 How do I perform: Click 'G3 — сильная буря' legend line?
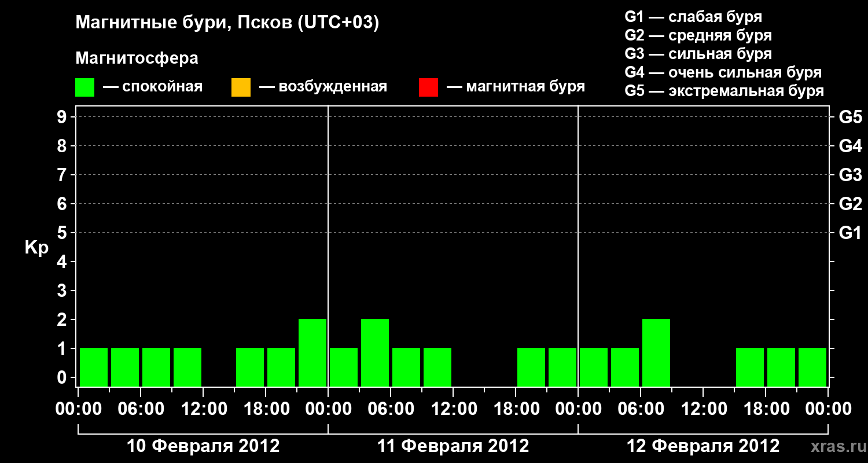[x=698, y=54]
